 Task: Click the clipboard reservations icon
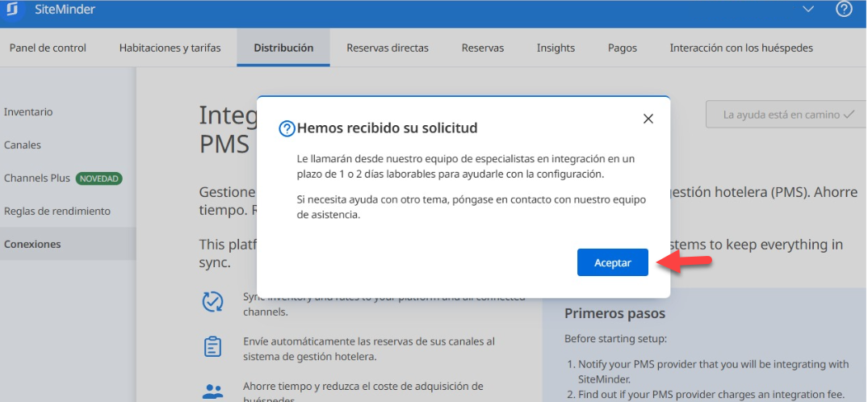[x=212, y=347]
